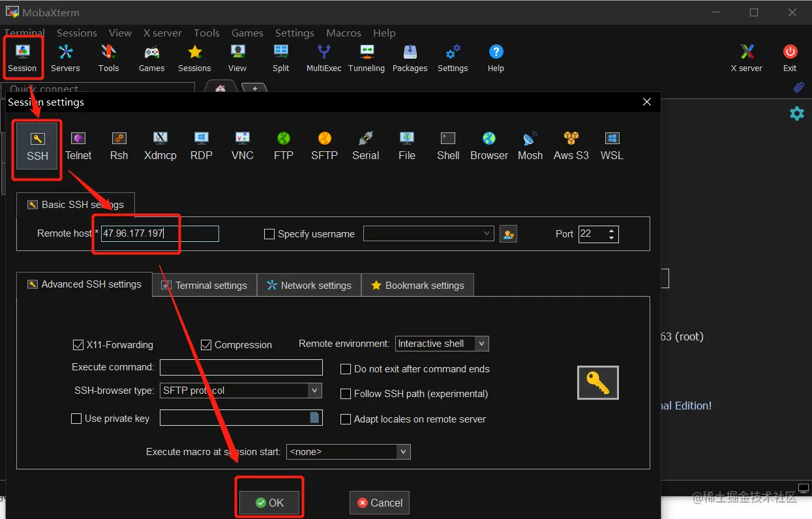Viewport: 812px width, 519px height.
Task: Select the Browser session type
Action: (489, 146)
